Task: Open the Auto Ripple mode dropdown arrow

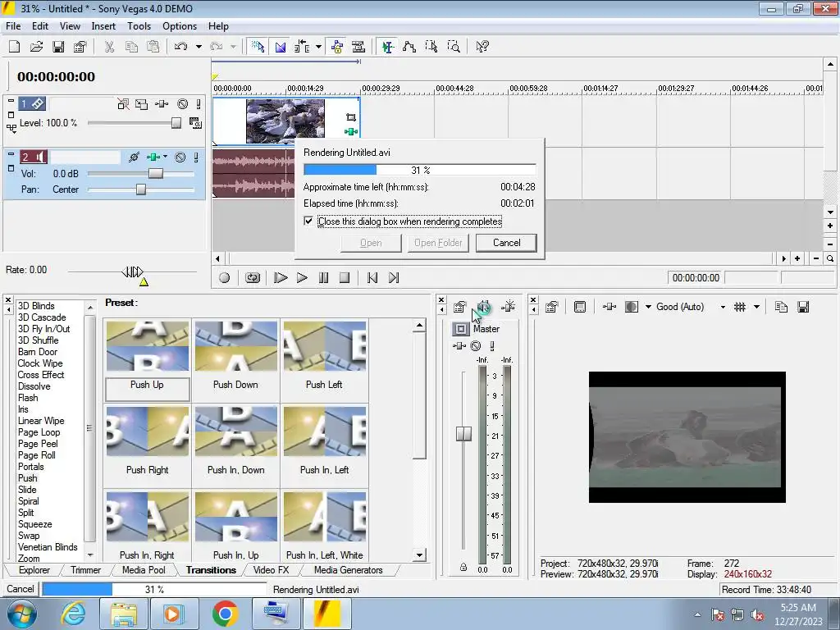Action: (x=318, y=47)
